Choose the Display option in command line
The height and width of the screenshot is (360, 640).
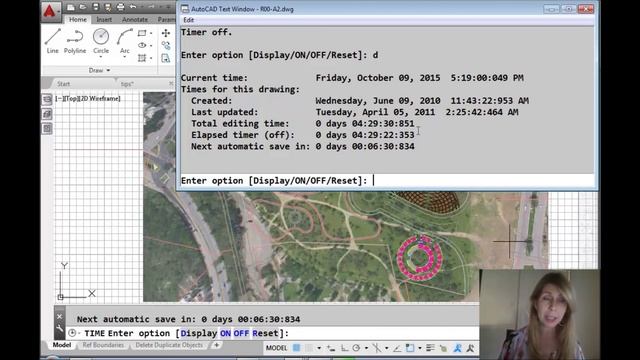199,333
